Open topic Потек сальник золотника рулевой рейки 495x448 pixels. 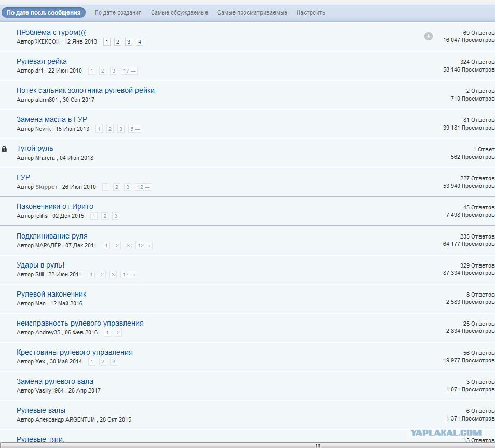coord(86,90)
